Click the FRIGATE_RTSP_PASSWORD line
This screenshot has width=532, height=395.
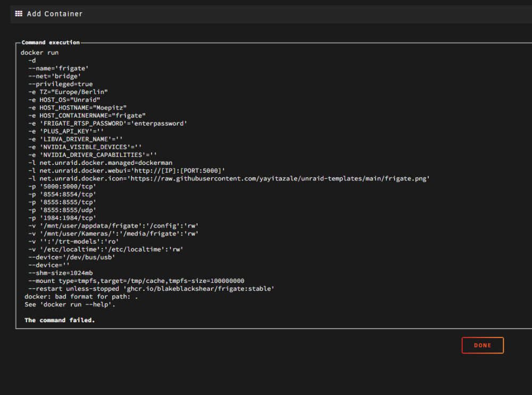(107, 123)
